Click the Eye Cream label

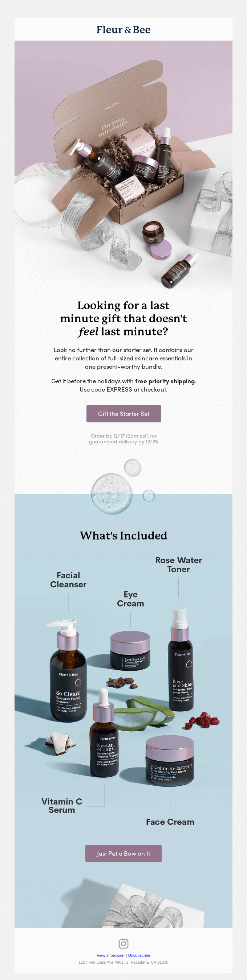coord(130,599)
